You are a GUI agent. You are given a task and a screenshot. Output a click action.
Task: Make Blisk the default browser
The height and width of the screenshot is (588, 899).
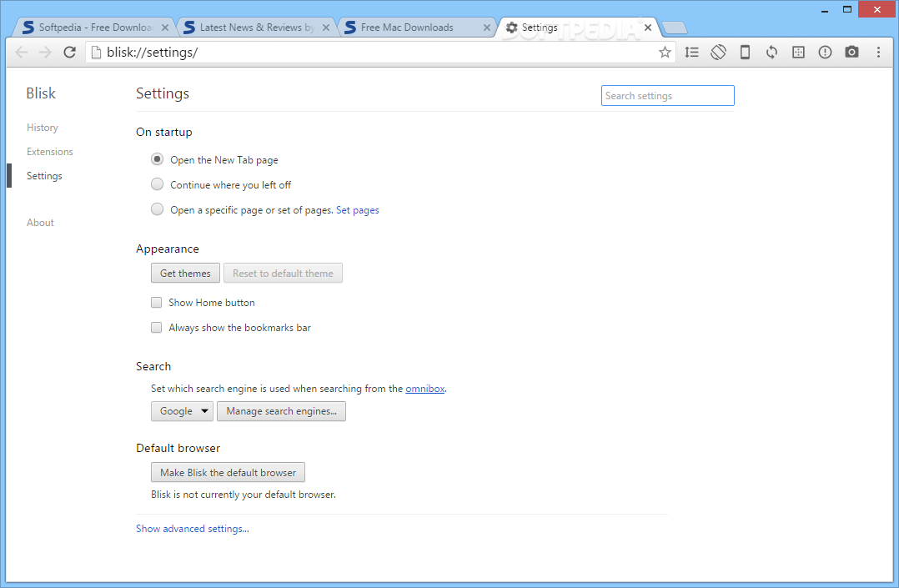(x=229, y=473)
